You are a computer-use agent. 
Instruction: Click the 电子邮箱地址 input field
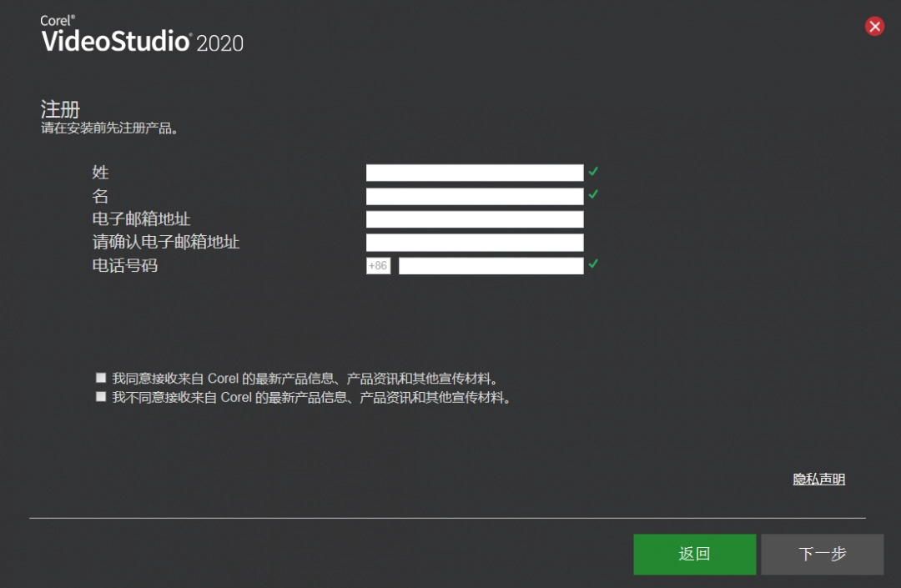pos(474,219)
